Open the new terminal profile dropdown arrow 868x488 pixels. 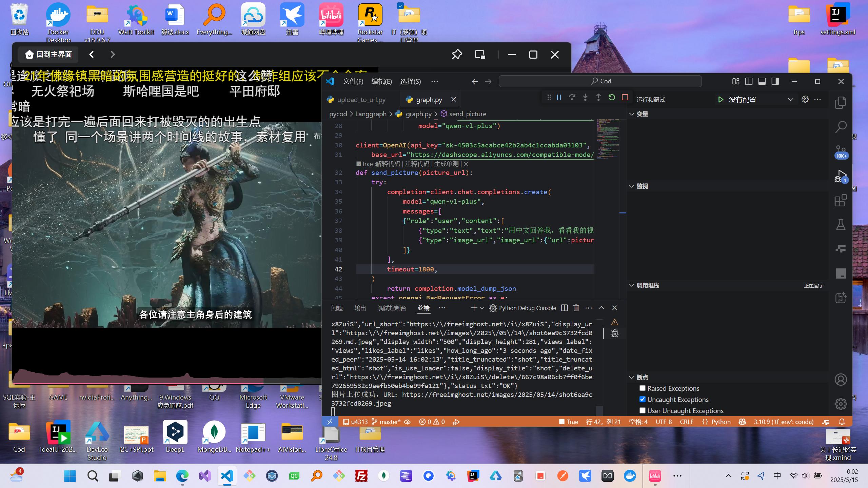[x=482, y=308]
